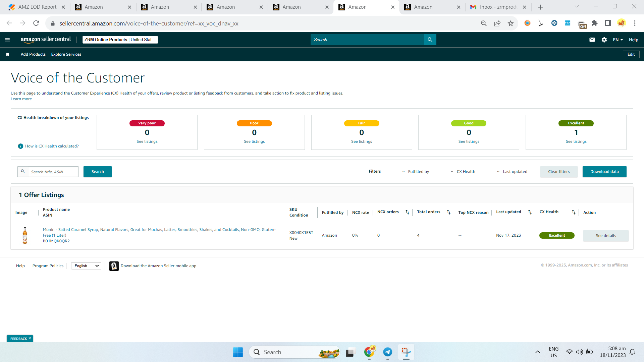
Task: Expand the Fulfilled by filter
Action: pos(416,172)
